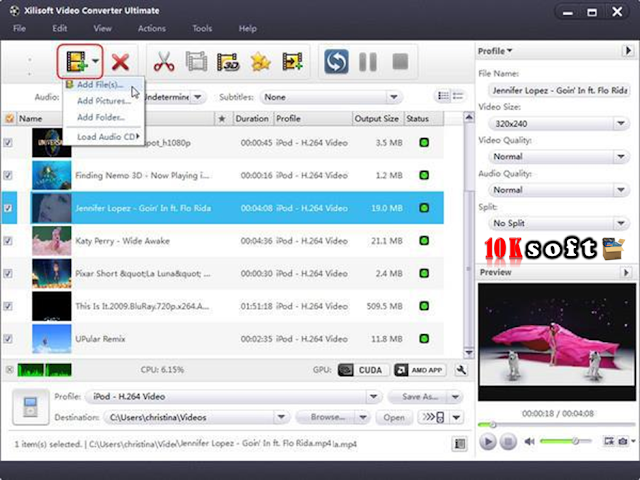The width and height of the screenshot is (640, 480).
Task: Mute the preview speaker icon
Action: (x=530, y=441)
